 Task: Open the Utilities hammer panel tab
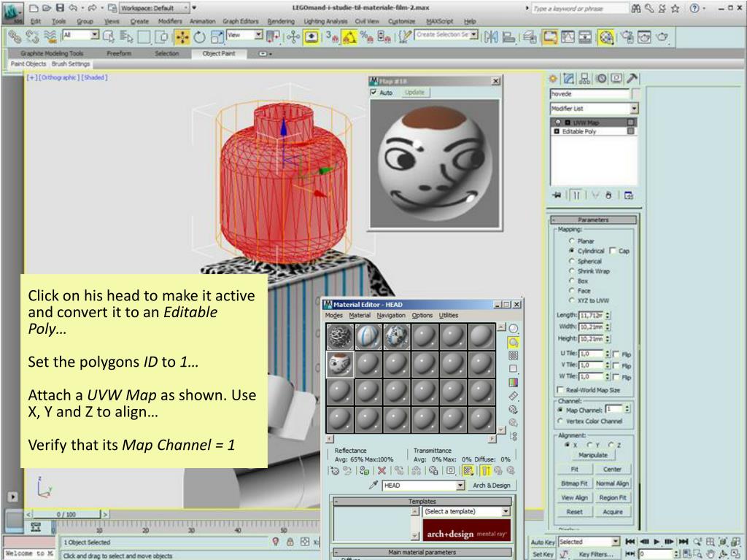tap(632, 79)
